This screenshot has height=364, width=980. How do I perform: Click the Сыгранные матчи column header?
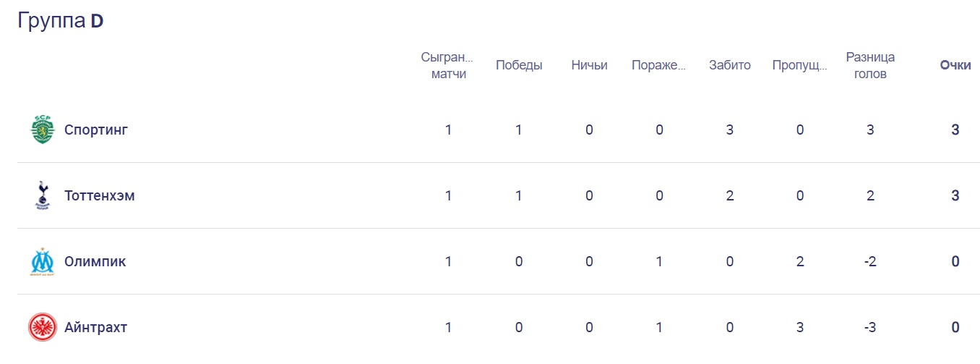pyautogui.click(x=448, y=65)
